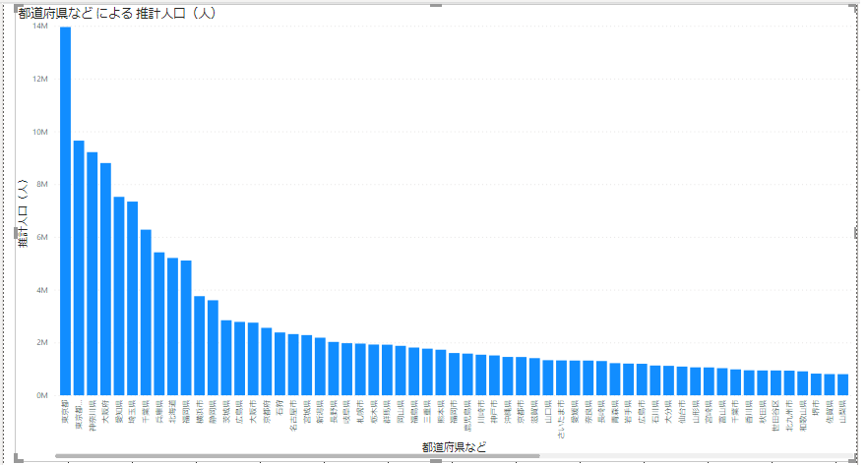Click the 福岡県 bar

coord(186,327)
